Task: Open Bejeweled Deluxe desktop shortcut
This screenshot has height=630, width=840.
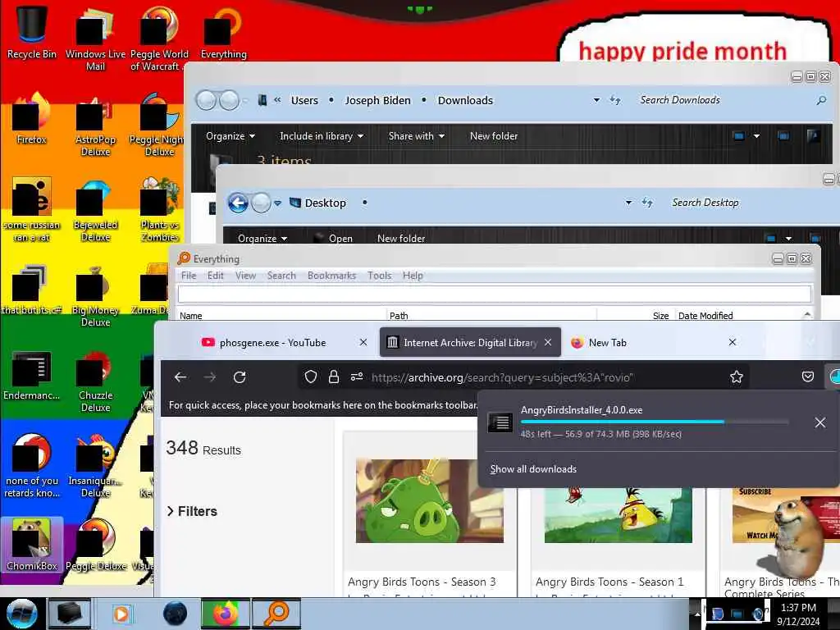Action: [x=95, y=210]
